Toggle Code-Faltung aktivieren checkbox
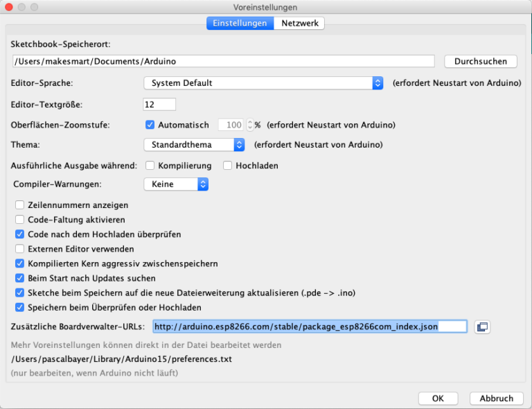The image size is (532, 409). tap(19, 220)
